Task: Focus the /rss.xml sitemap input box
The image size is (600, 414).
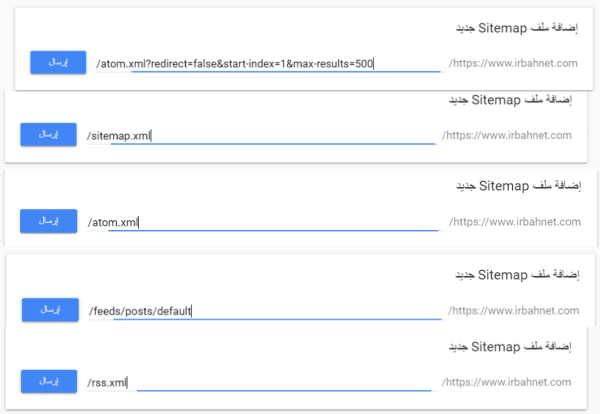Action: [259, 382]
